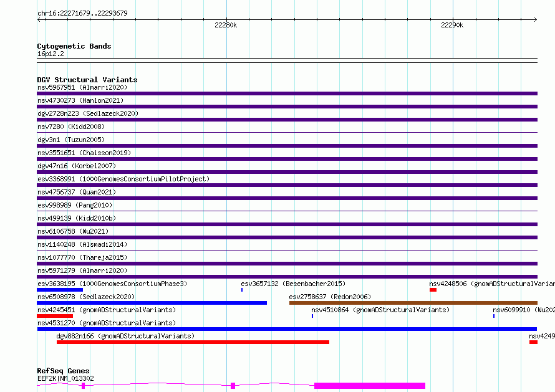Viewport: 555px width, 392px height.
Task: Click the left arrow on the ruler
Action: pos(40,19)
